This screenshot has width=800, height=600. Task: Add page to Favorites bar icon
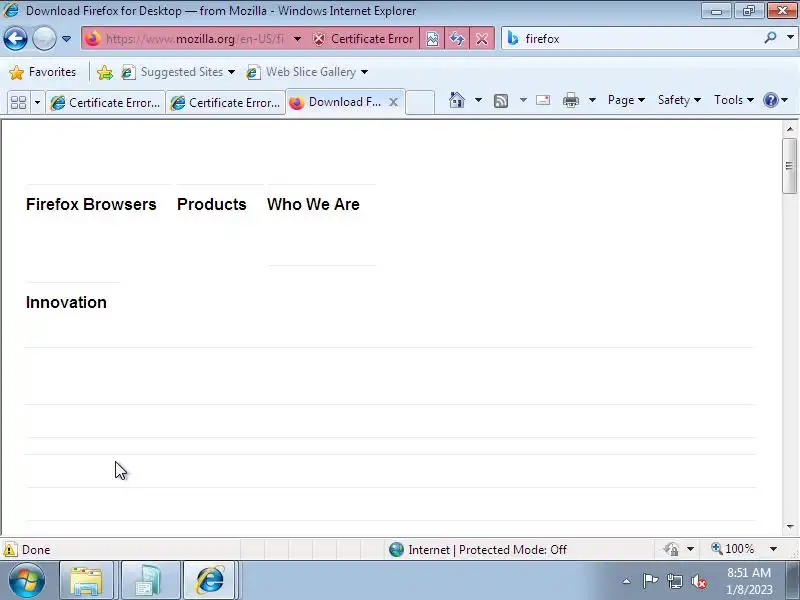coord(105,72)
